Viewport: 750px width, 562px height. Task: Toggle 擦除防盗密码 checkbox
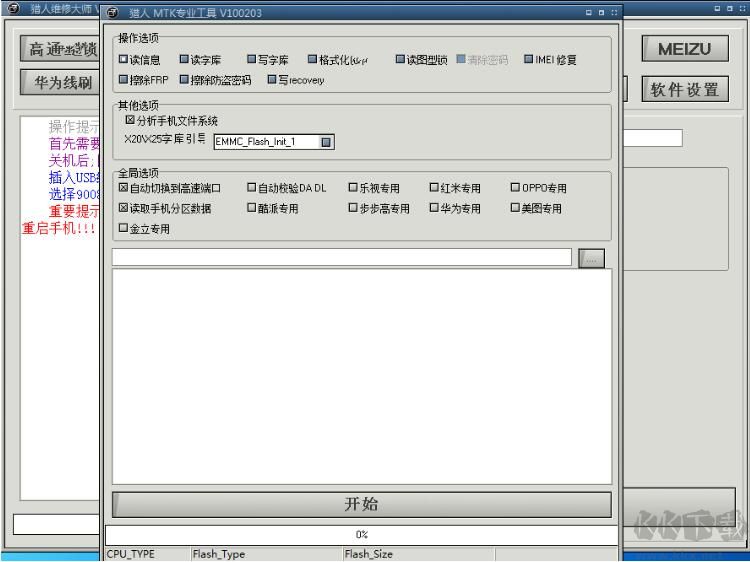(x=184, y=79)
